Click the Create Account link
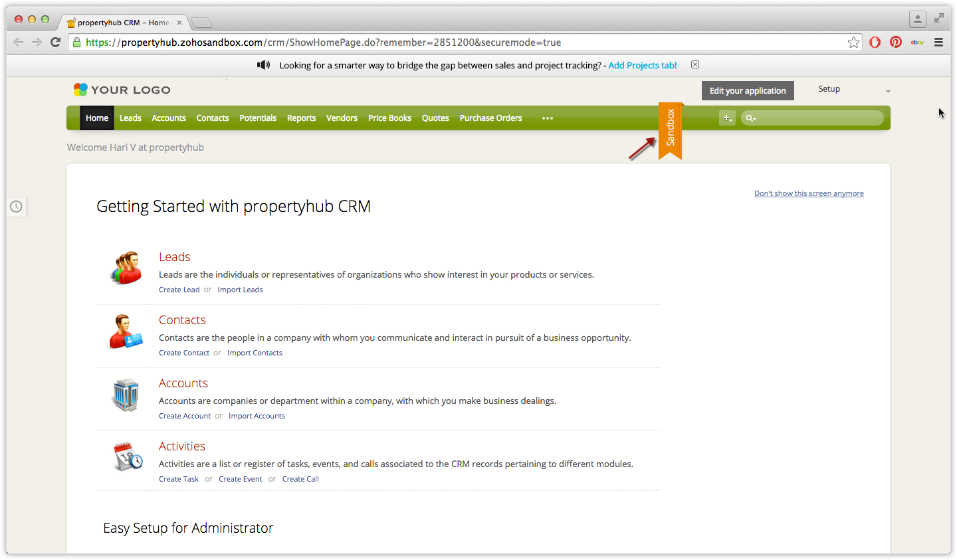This screenshot has width=957, height=560. click(x=185, y=416)
